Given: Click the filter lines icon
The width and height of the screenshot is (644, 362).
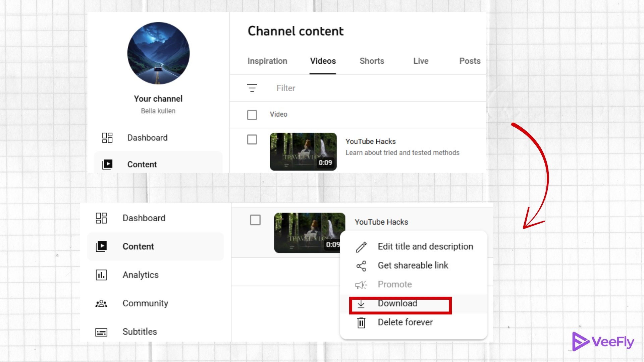Looking at the screenshot, I should click(x=252, y=88).
